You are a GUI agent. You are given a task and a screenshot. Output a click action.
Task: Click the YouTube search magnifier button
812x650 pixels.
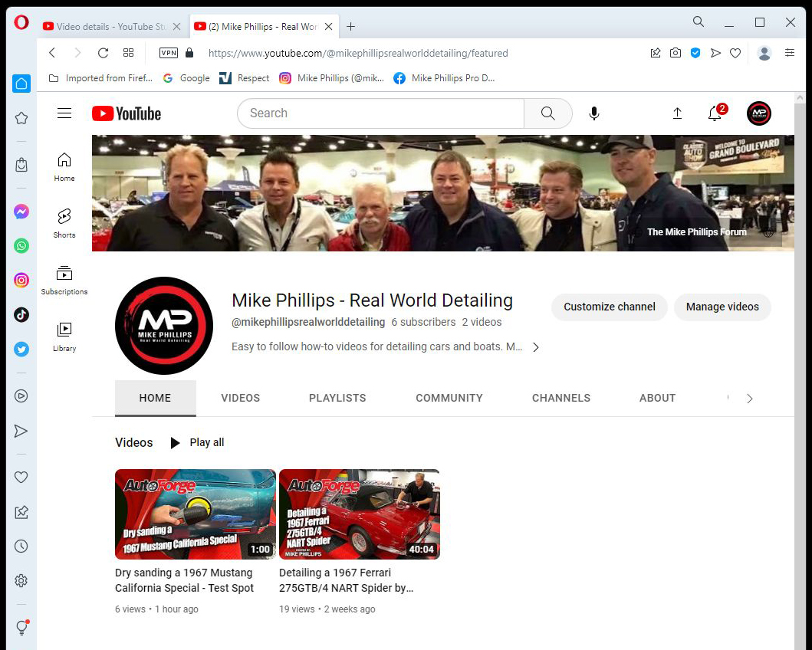[x=548, y=113]
